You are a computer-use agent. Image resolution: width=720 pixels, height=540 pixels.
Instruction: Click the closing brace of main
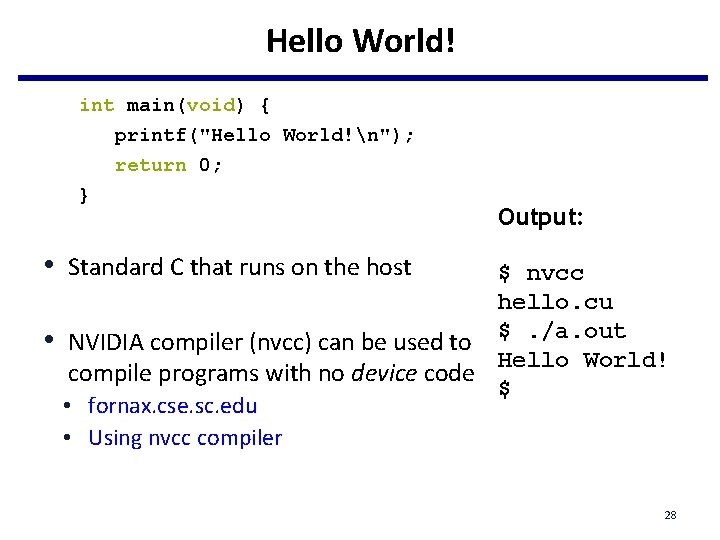coord(84,195)
